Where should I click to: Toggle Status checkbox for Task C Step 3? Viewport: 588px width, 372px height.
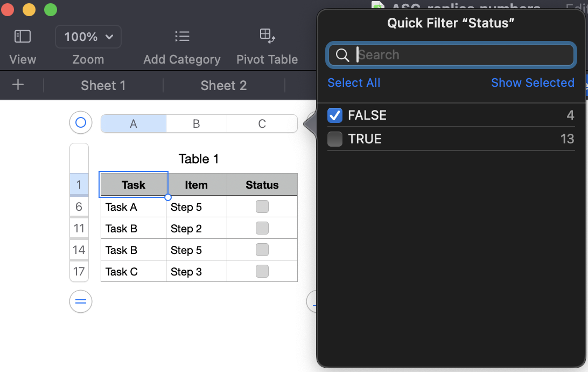click(x=262, y=271)
